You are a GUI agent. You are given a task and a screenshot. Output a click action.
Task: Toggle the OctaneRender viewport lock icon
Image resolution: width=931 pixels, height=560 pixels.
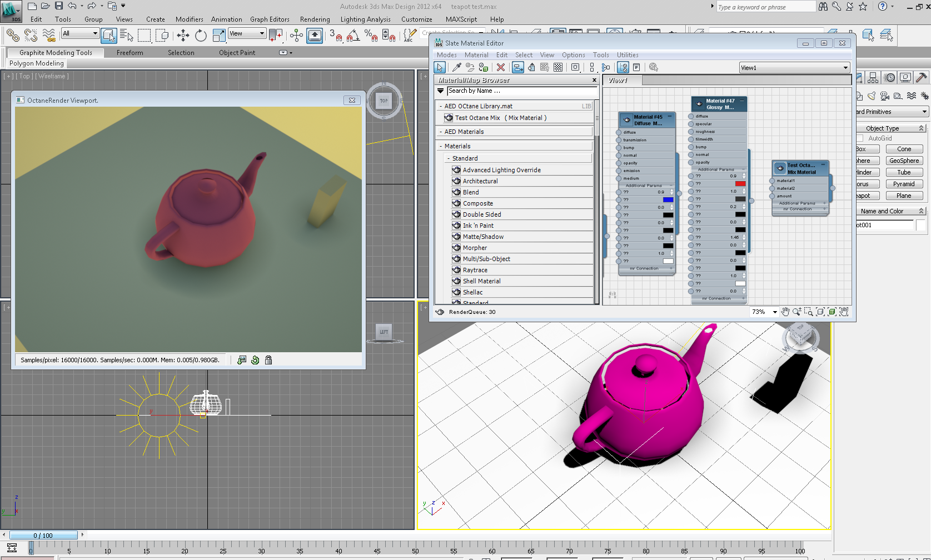click(268, 360)
